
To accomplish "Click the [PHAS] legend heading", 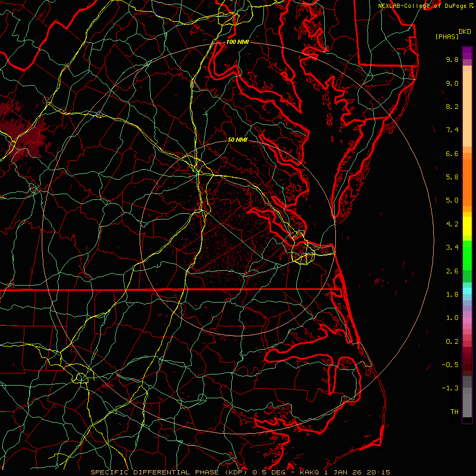I will point(447,36).
